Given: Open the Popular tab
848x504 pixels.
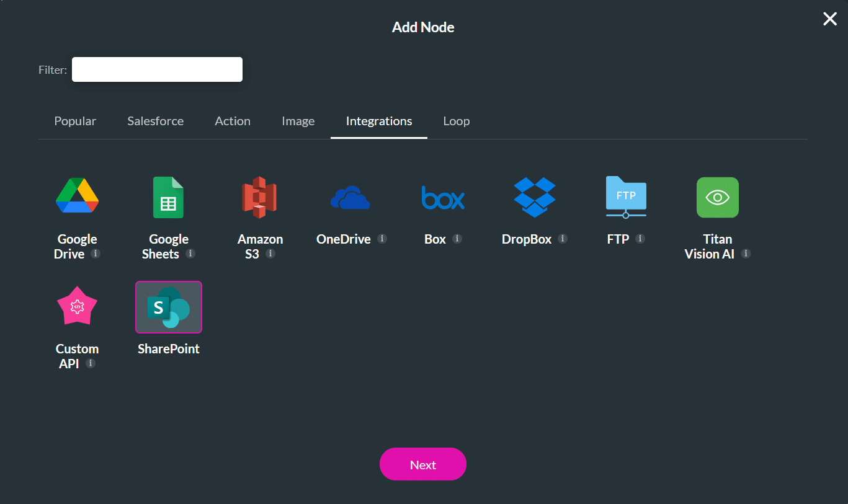Looking at the screenshot, I should (x=74, y=121).
